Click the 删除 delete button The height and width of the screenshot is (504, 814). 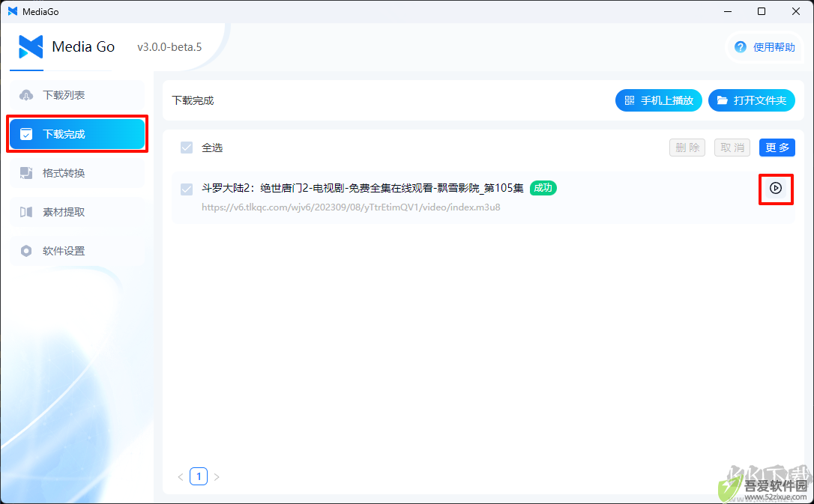point(687,148)
